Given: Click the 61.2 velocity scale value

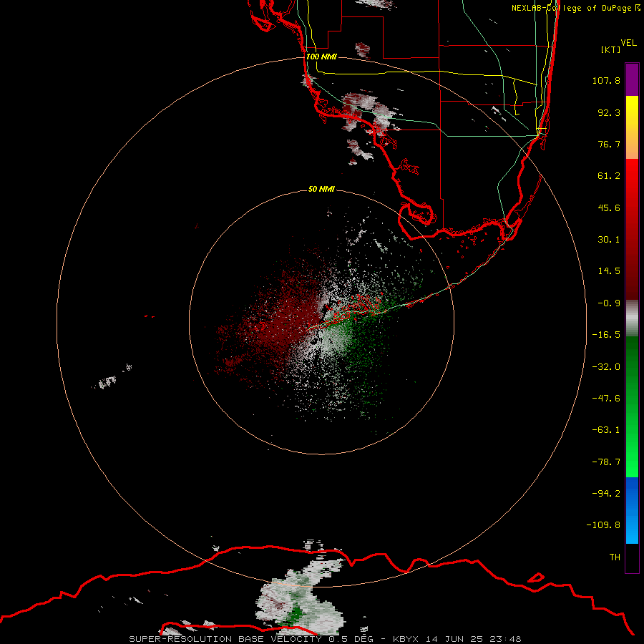Looking at the screenshot, I should pyautogui.click(x=609, y=176).
